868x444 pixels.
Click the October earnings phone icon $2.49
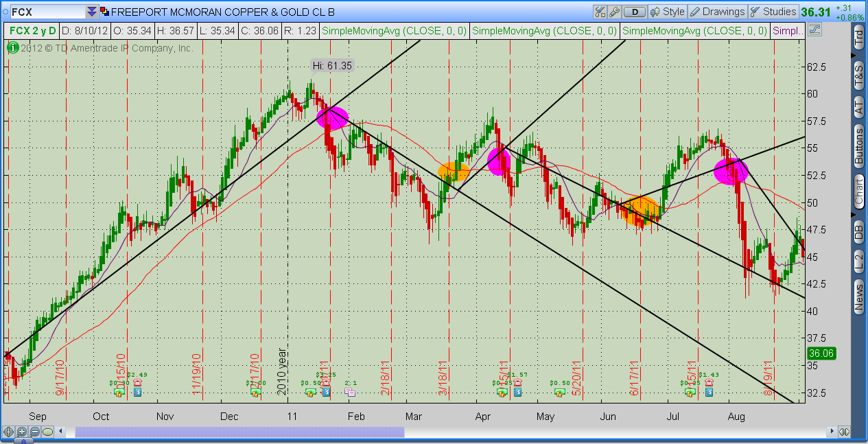pos(137,382)
